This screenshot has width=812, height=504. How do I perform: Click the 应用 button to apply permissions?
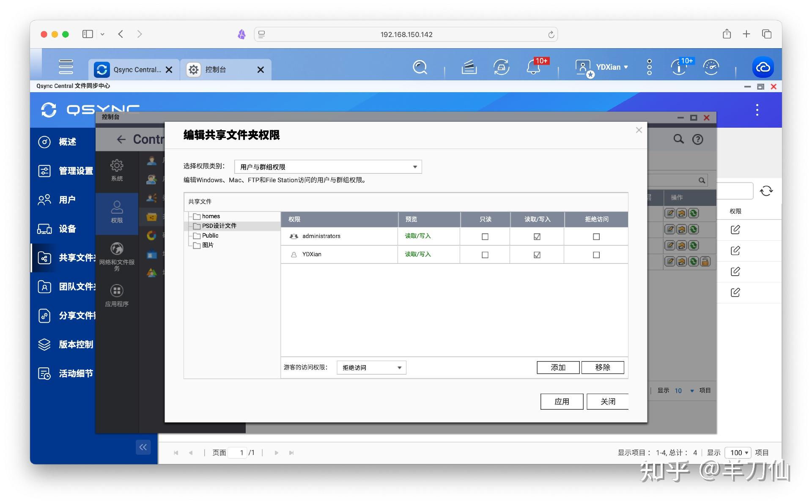coord(562,401)
